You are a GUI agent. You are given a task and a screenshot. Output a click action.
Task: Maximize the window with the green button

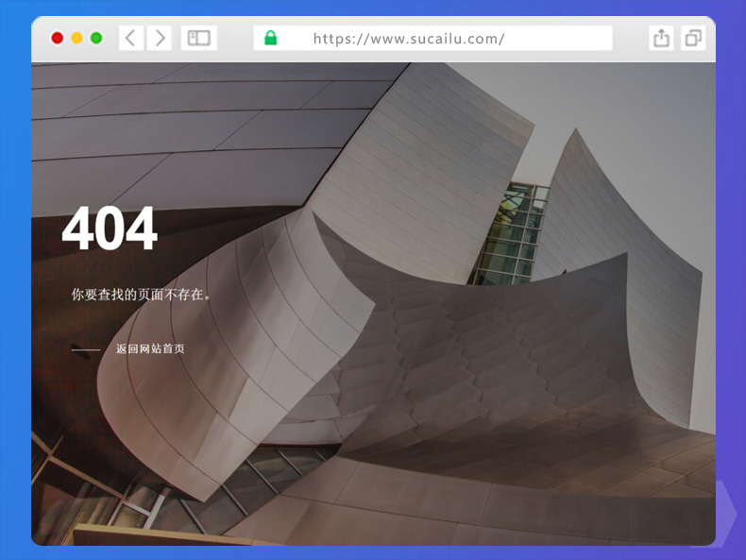(x=96, y=38)
